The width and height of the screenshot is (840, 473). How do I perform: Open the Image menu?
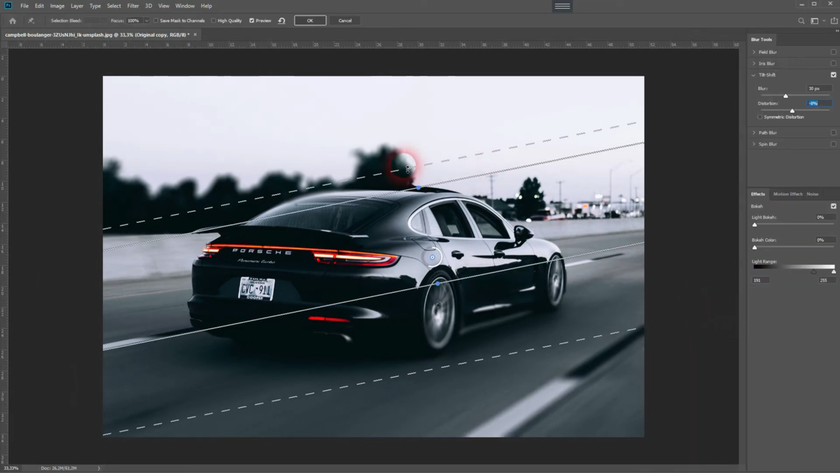pos(57,6)
